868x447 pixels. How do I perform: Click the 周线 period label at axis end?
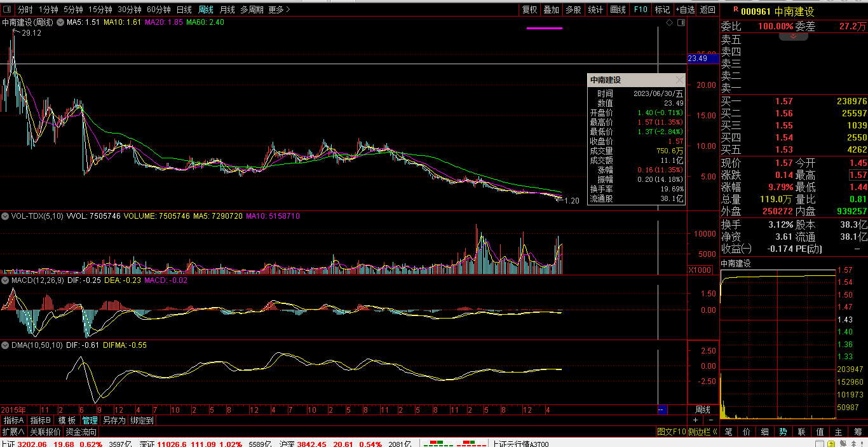click(703, 409)
